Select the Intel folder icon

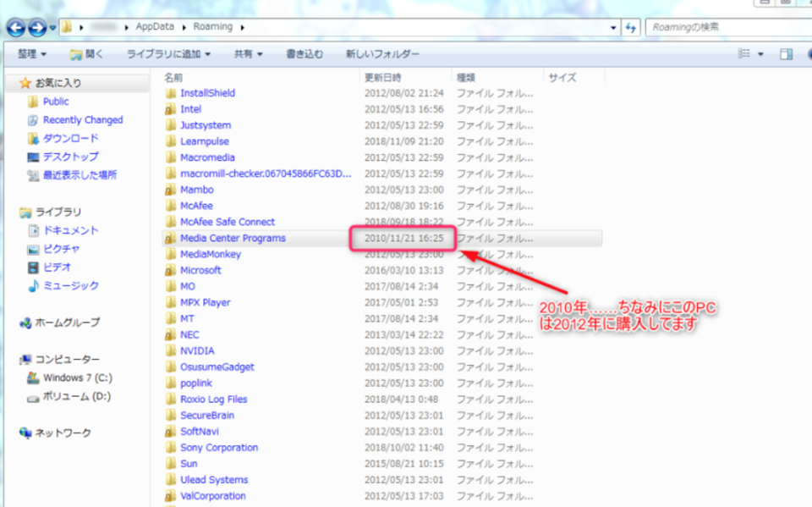[170, 109]
